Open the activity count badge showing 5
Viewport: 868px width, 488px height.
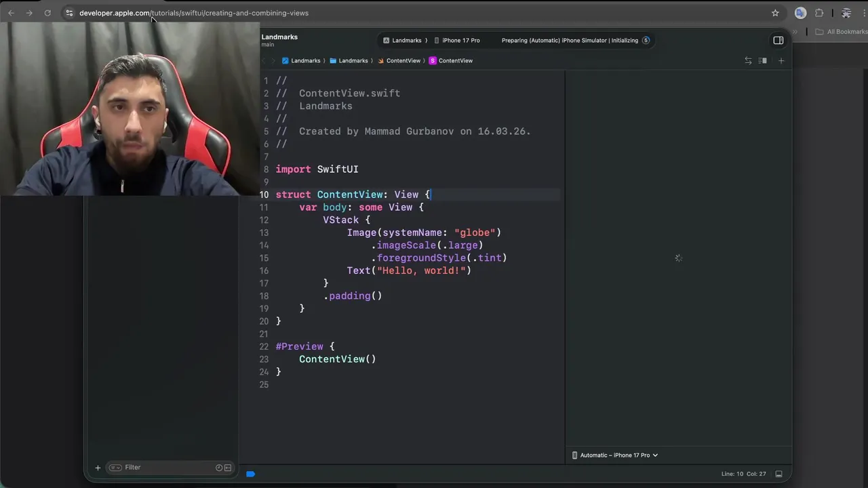pos(646,41)
